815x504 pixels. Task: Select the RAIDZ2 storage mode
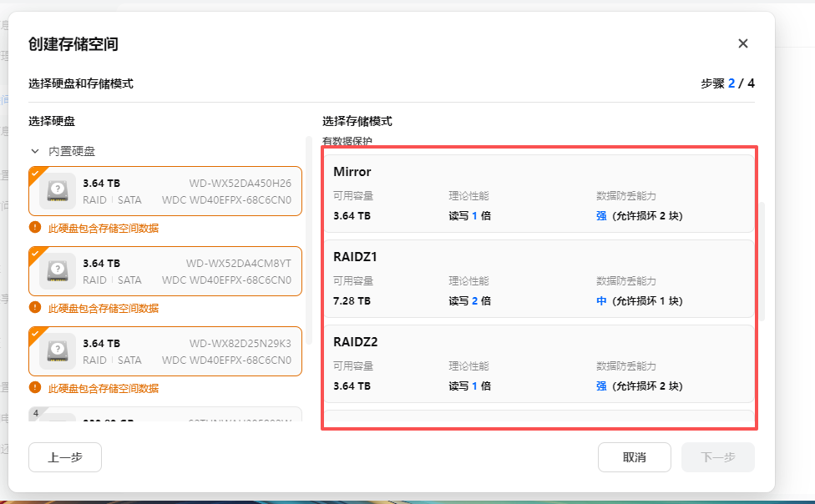point(539,364)
